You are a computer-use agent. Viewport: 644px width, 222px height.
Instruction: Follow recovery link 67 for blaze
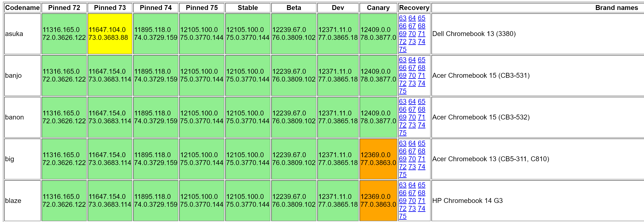point(412,193)
